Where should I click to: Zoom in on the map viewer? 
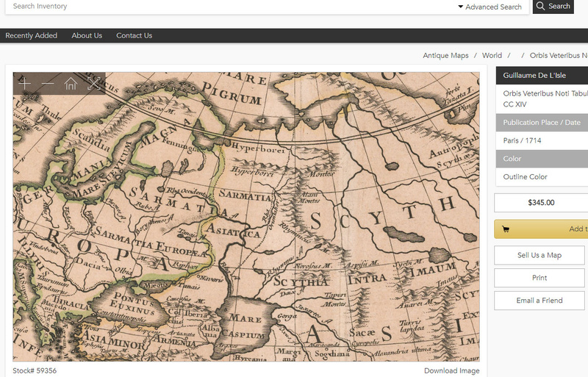[25, 84]
